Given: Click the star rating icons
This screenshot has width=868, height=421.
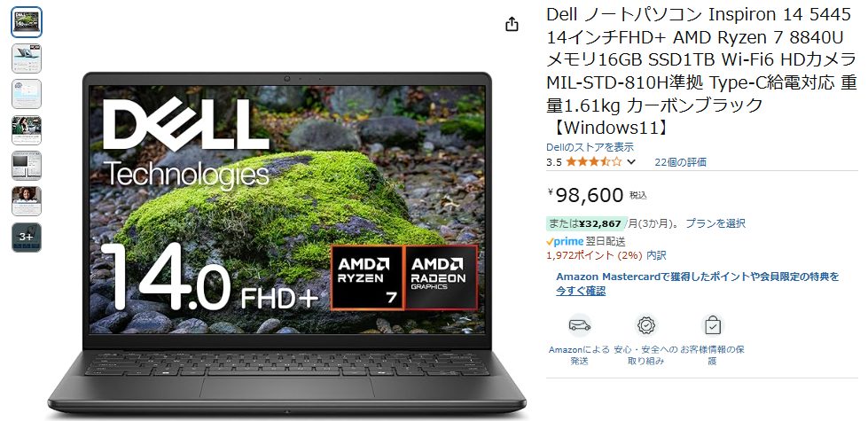Looking at the screenshot, I should [x=594, y=162].
